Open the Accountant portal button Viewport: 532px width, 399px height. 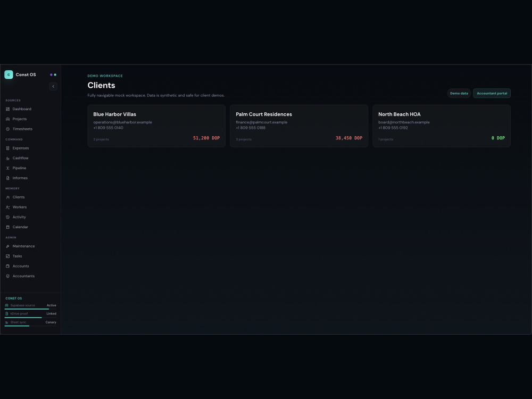coord(492,93)
